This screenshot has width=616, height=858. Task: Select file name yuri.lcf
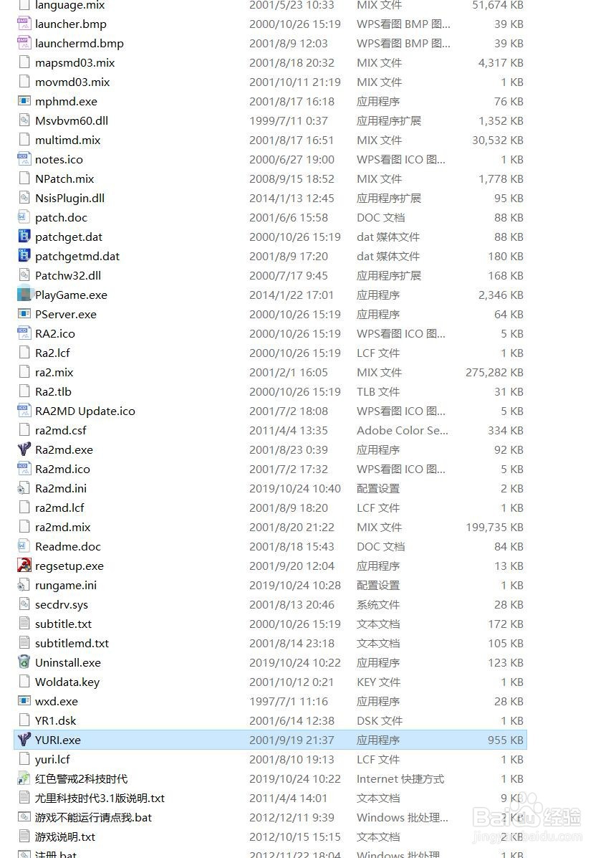(52, 760)
